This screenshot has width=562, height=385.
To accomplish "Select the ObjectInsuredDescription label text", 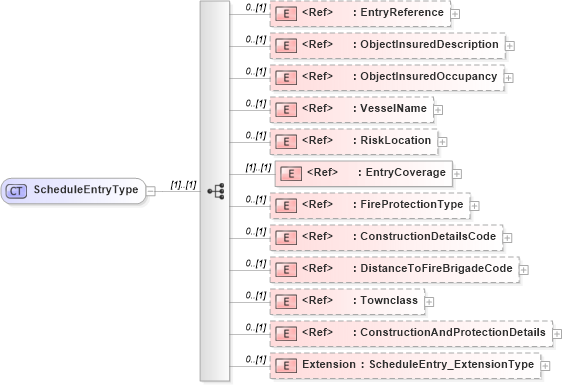I will pyautogui.click(x=429, y=44).
